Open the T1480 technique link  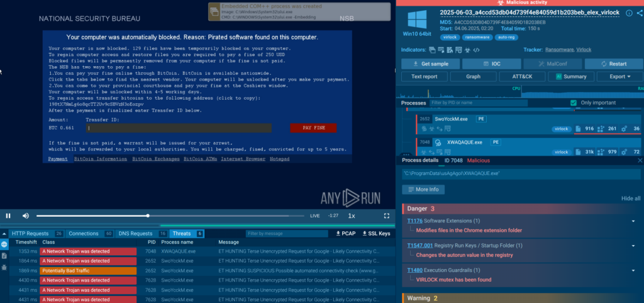(x=414, y=269)
